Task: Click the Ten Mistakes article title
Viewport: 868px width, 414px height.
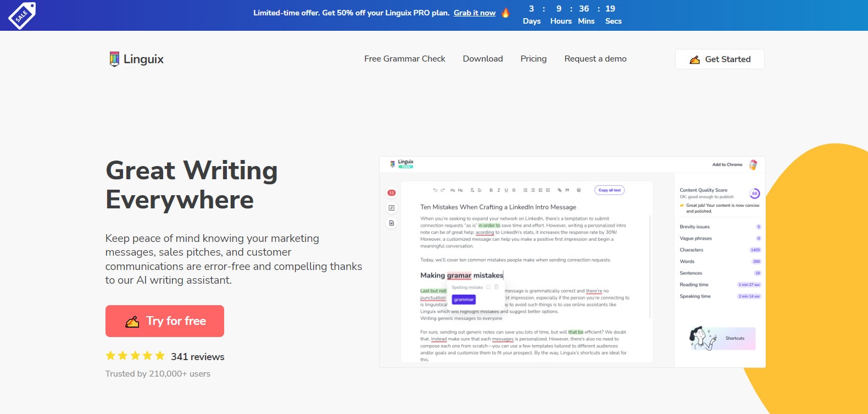Action: (x=498, y=207)
